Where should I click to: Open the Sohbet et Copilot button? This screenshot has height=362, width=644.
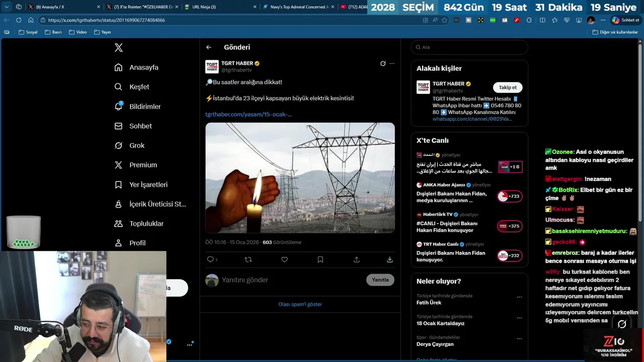pos(625,20)
